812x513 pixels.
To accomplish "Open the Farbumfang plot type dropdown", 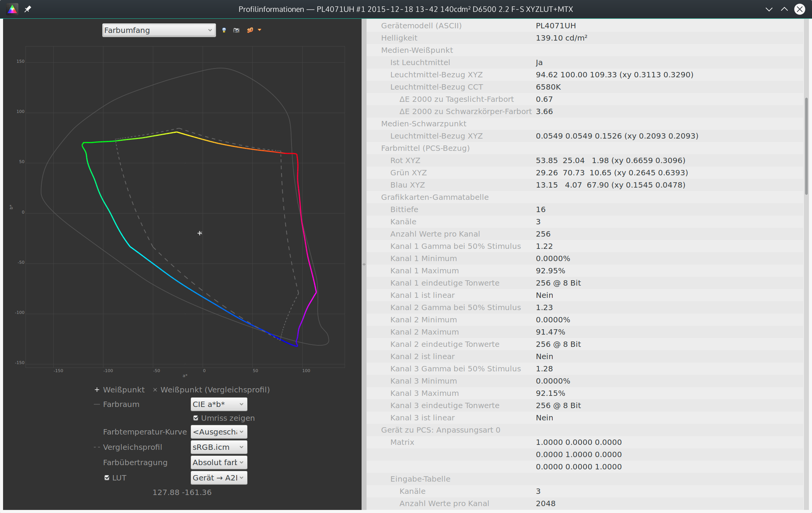I will pos(159,30).
